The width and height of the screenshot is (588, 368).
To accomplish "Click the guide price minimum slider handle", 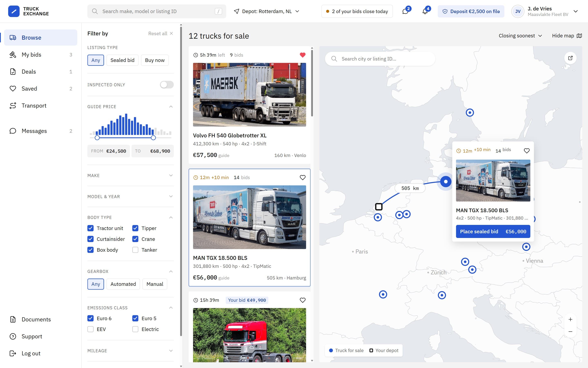I will tap(97, 138).
